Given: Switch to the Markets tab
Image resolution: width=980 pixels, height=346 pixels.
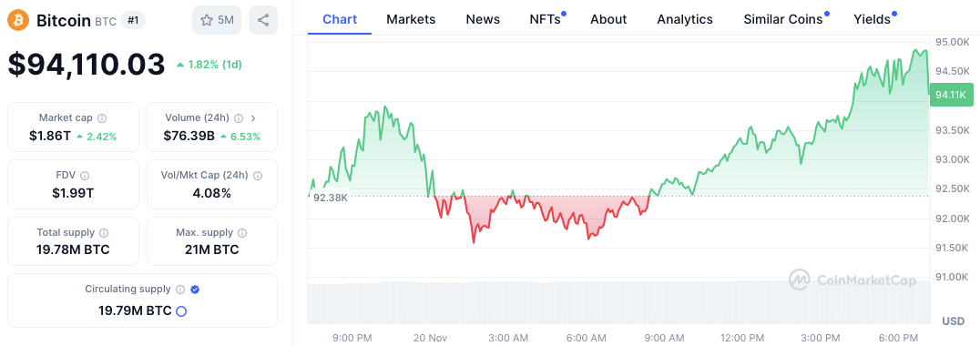Looking at the screenshot, I should (411, 19).
